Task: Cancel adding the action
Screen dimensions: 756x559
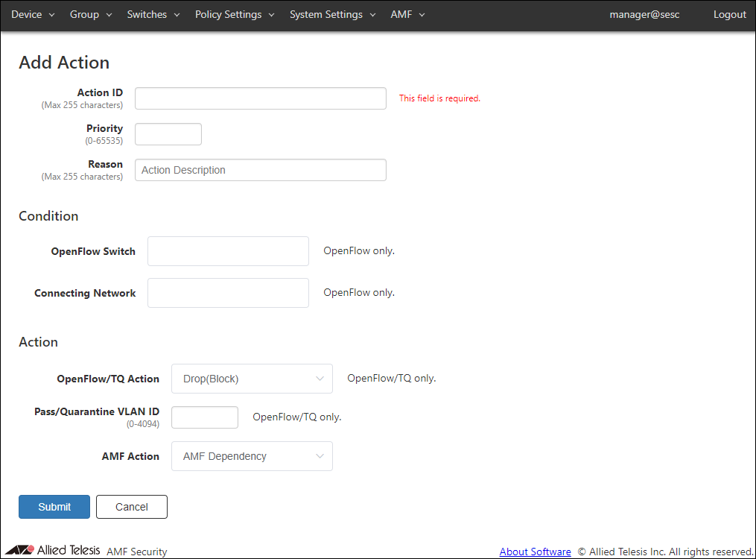Action: (x=131, y=507)
